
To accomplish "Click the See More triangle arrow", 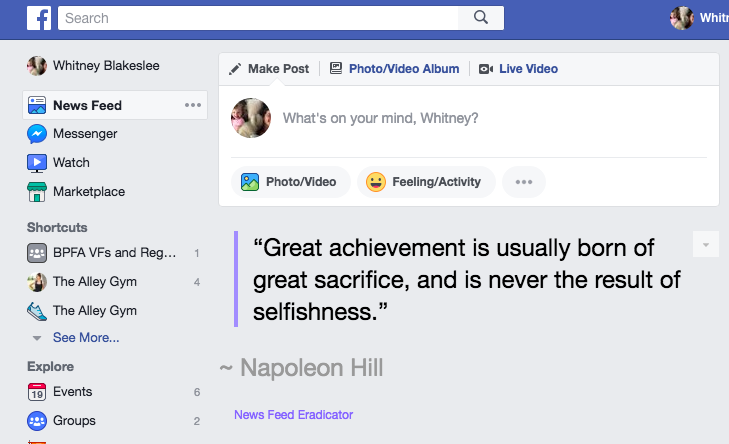I will (37, 338).
